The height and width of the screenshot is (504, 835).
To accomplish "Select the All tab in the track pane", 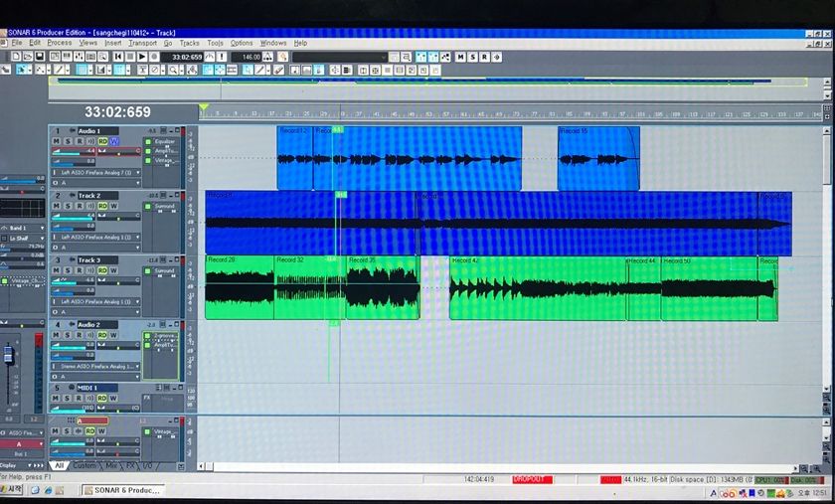I will 59,465.
